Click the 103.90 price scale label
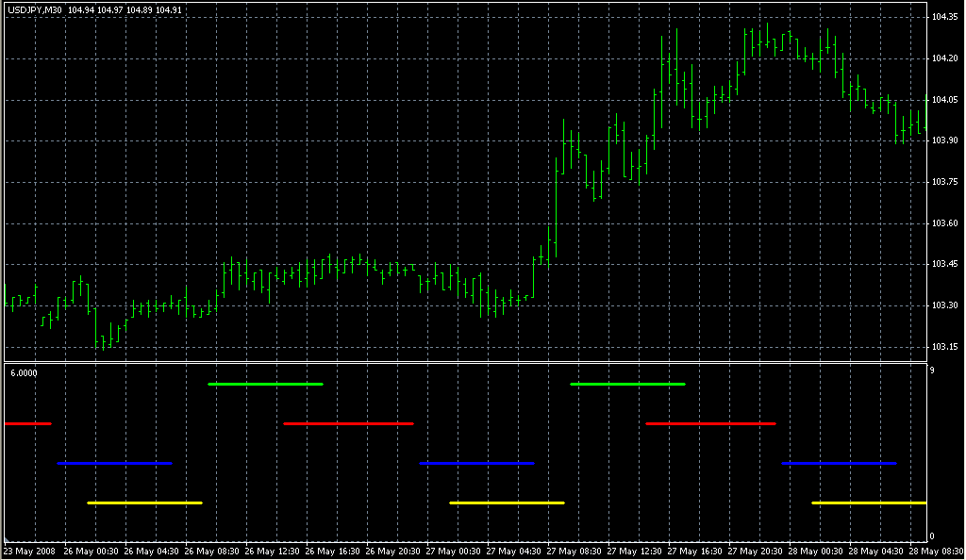Image resolution: width=966 pixels, height=560 pixels. [x=944, y=140]
